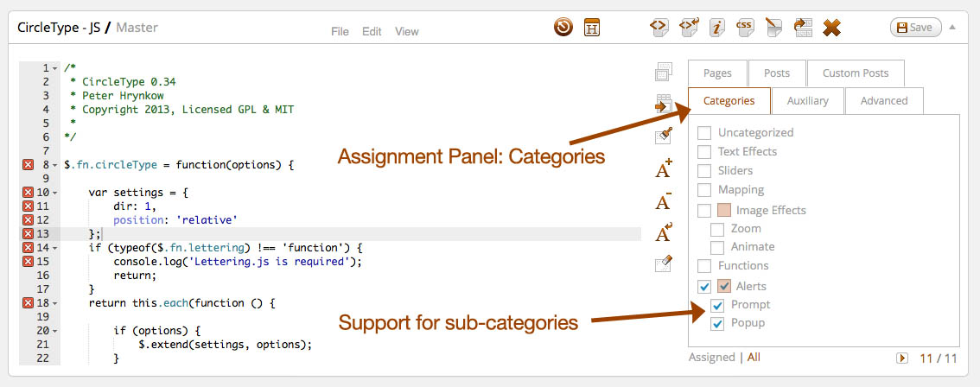Click the H header icon
This screenshot has width=980, height=387.
[592, 27]
